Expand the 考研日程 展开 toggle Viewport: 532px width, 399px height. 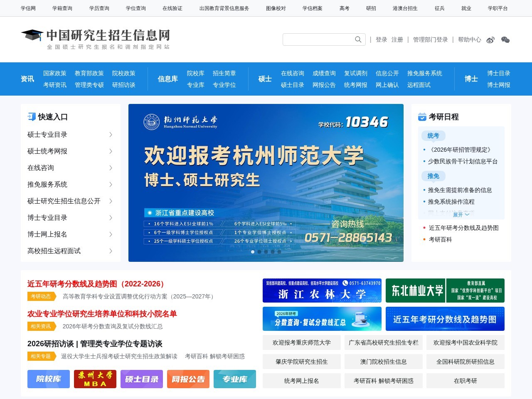(x=461, y=214)
